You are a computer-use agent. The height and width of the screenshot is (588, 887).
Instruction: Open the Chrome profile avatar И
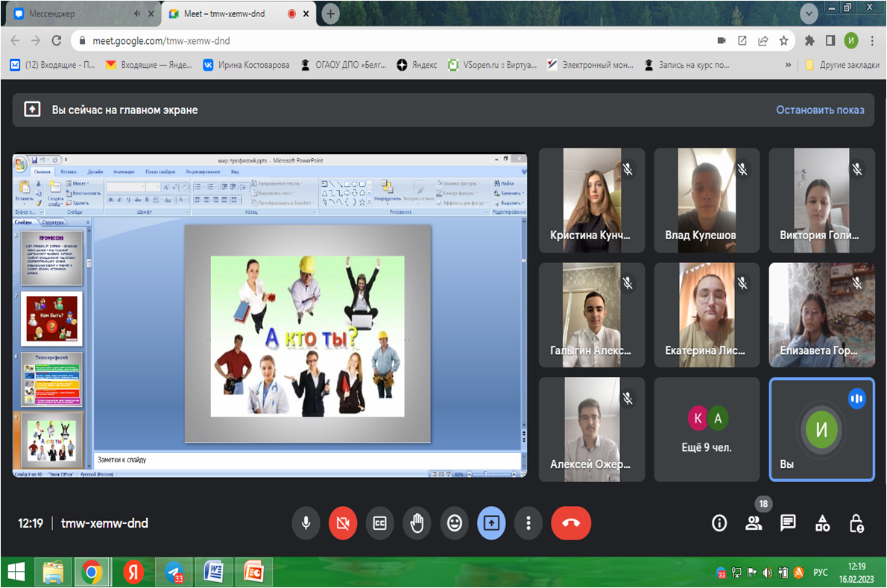tap(850, 41)
